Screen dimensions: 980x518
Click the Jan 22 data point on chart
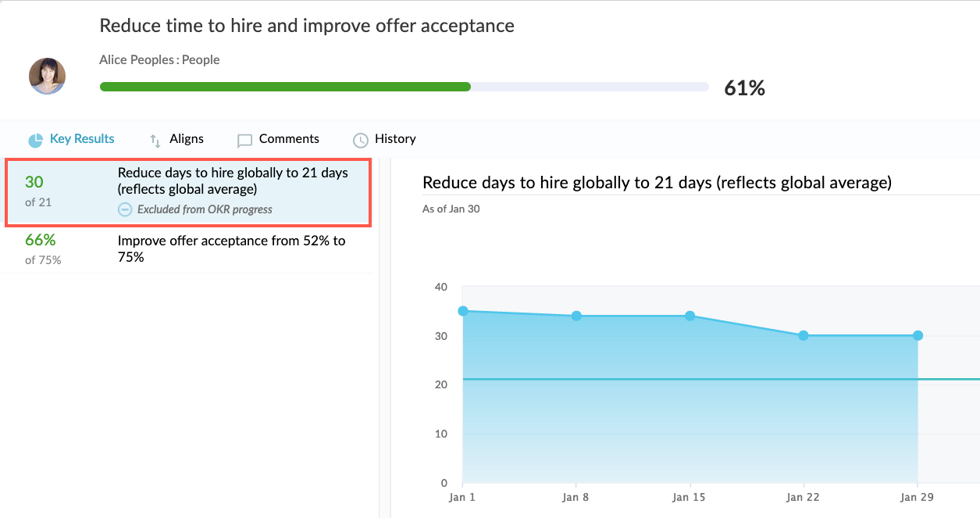coord(804,335)
